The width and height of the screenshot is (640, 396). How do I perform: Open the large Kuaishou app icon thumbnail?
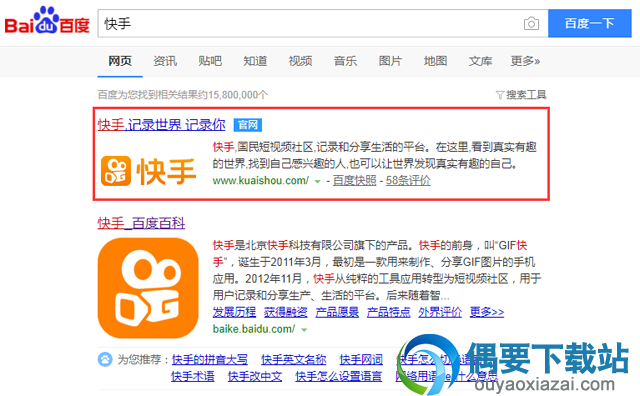148,288
